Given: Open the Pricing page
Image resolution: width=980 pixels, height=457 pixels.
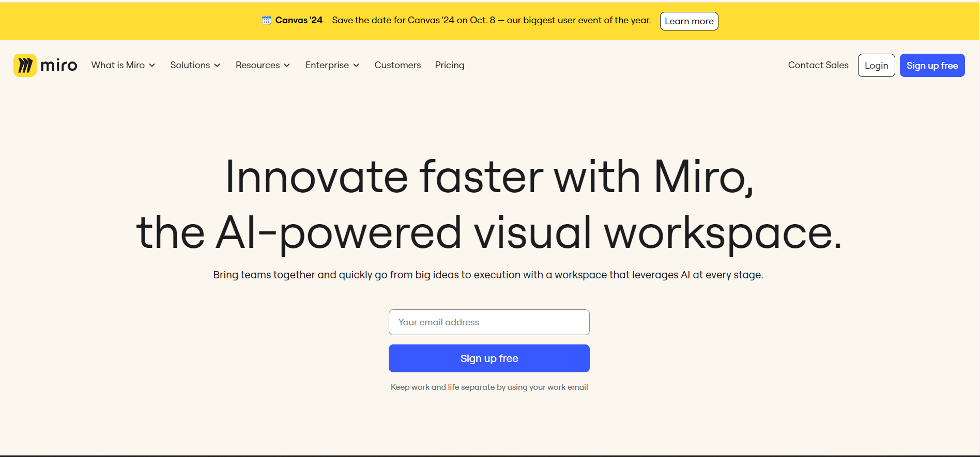Looking at the screenshot, I should (x=450, y=65).
